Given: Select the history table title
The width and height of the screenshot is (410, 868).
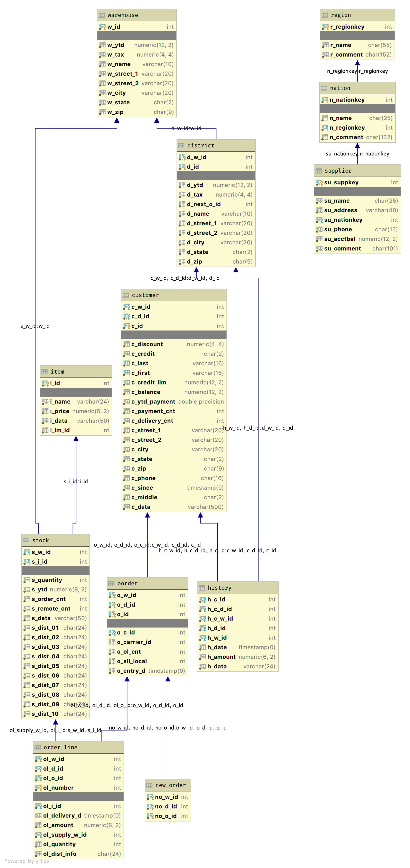Looking at the screenshot, I should click(x=220, y=588).
